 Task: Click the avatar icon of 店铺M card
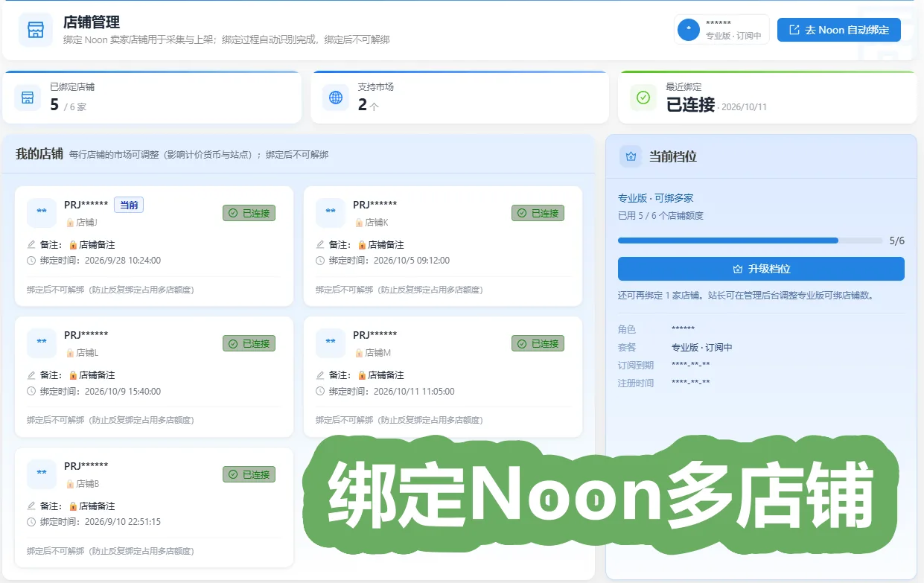pyautogui.click(x=331, y=343)
